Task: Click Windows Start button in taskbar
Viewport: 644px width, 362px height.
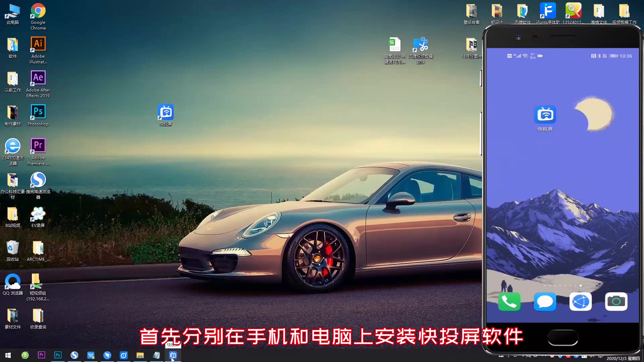Action: coord(8,355)
